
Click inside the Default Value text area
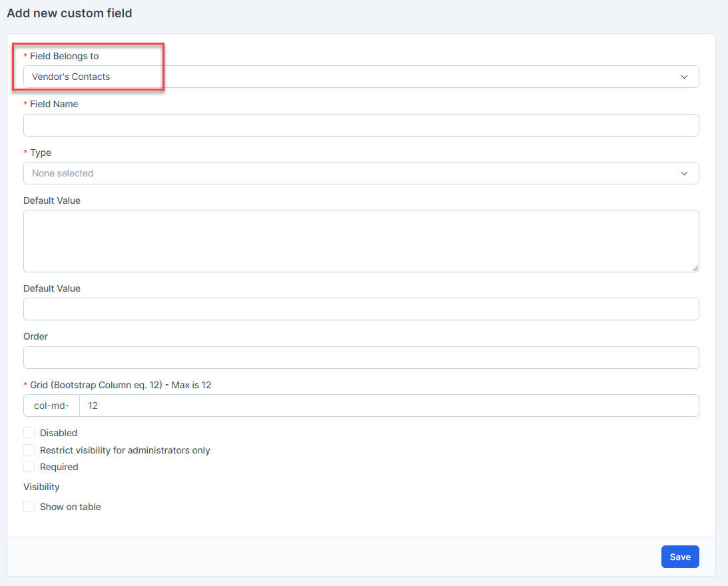(360, 240)
